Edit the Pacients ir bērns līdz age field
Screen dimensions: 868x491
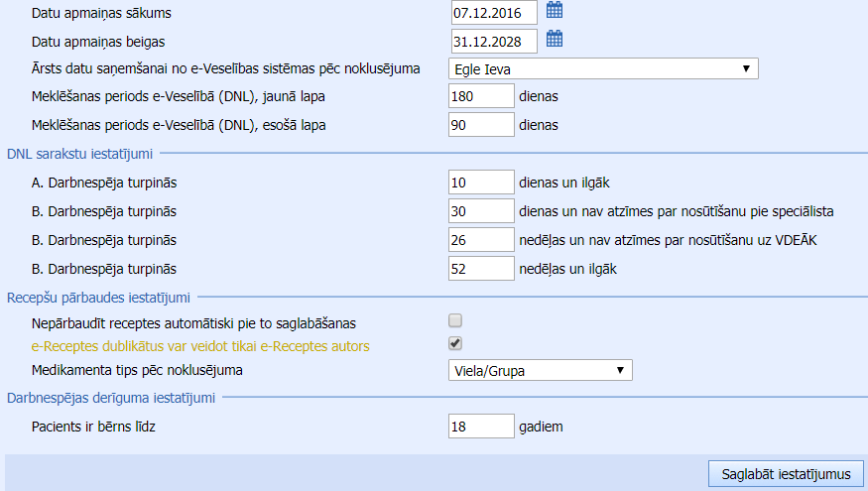coord(481,426)
